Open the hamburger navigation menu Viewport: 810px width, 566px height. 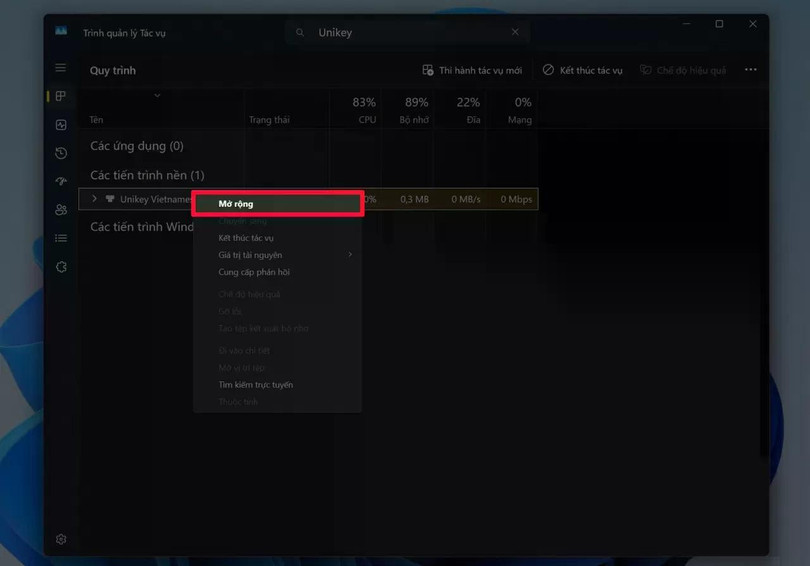pyautogui.click(x=61, y=68)
